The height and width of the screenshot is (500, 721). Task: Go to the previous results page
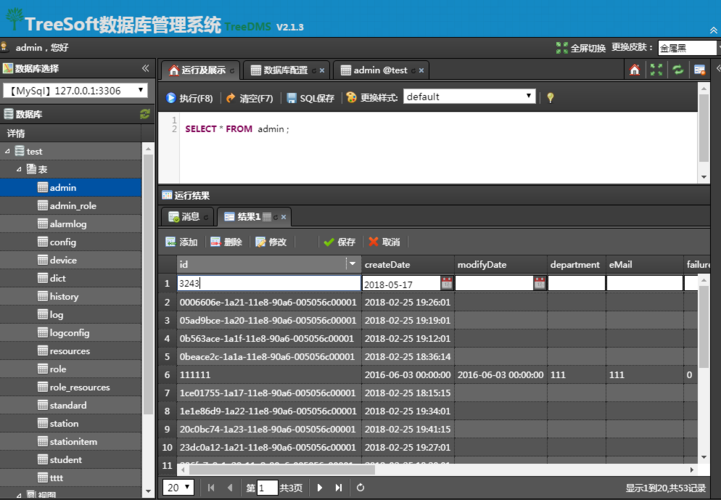point(230,488)
